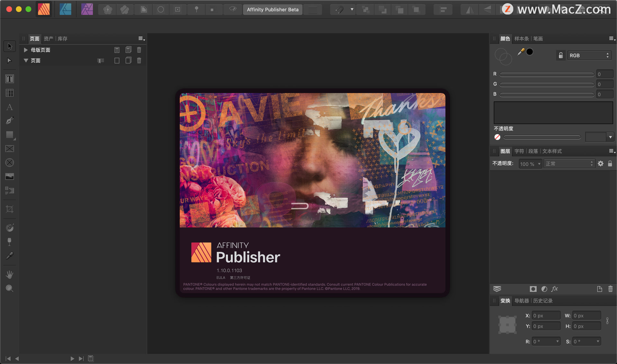This screenshot has height=364, width=617.
Task: Select the Move tool in the left toolbar
Action: click(10, 46)
